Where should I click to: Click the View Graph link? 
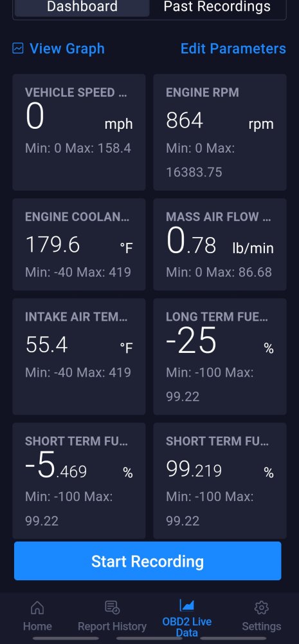(x=68, y=48)
